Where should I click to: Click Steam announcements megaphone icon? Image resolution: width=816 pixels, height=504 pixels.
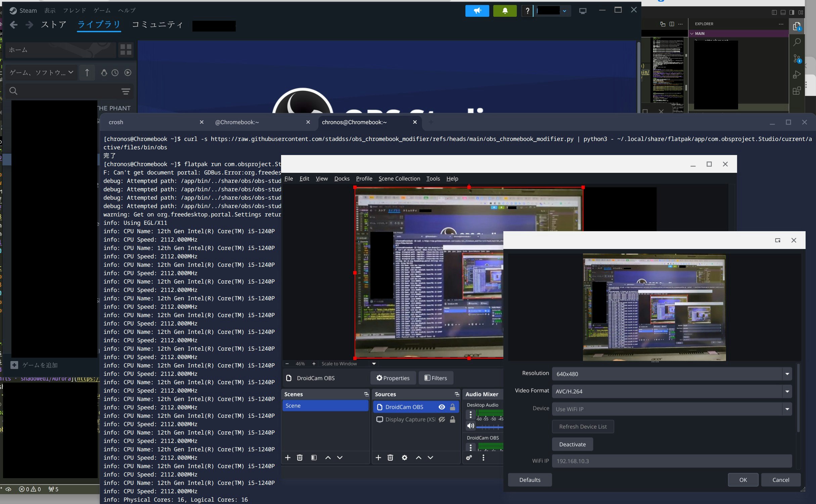(477, 11)
